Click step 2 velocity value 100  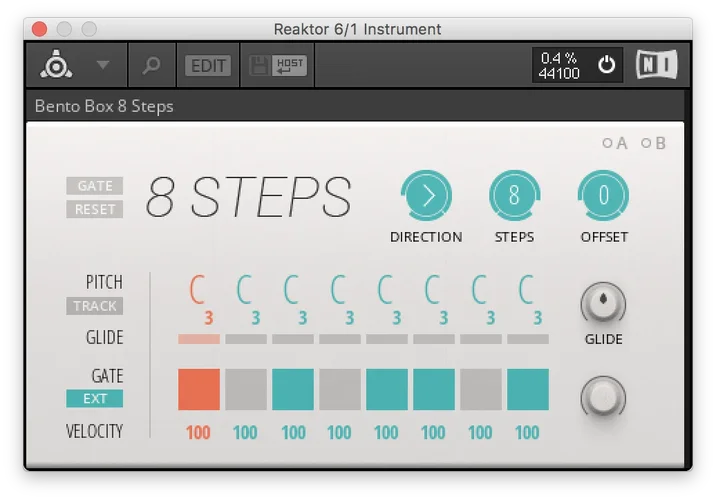coord(245,432)
